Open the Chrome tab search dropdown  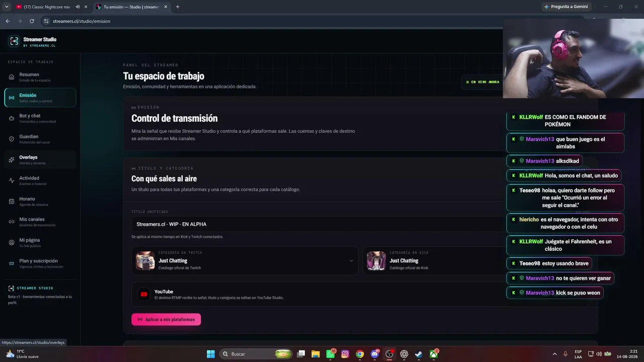point(7,7)
